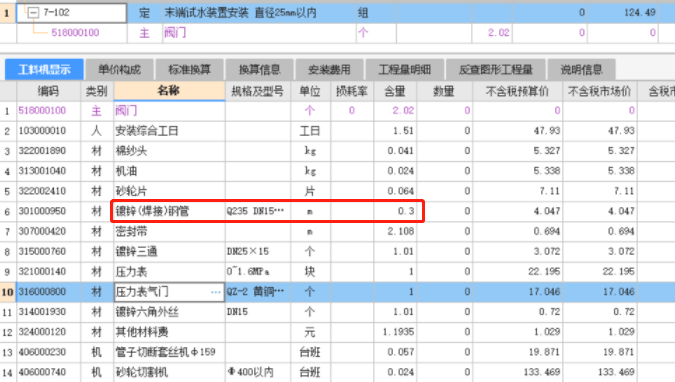Select row 6 镀锌(焊接)钢管 name cell
This screenshot has width=675, height=382.
click(169, 211)
